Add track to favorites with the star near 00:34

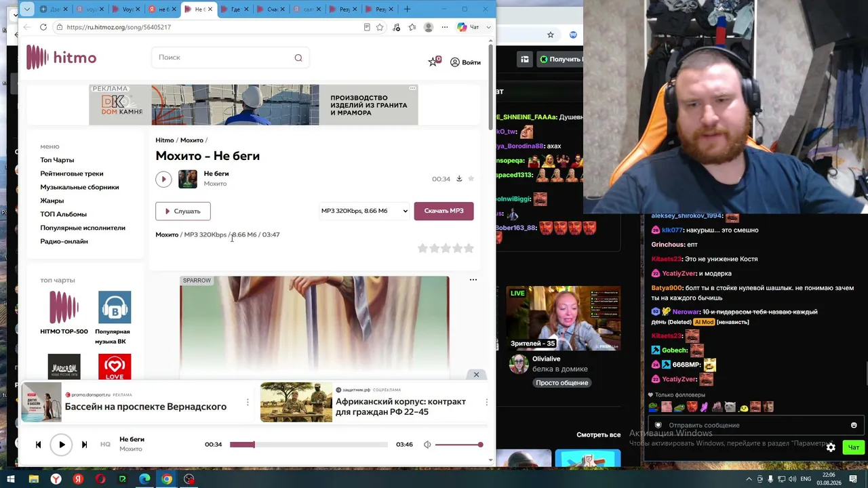point(471,179)
